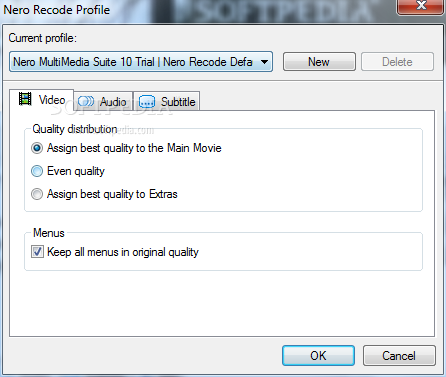
Task: Open the Current profile dropdown
Action: coord(141,62)
